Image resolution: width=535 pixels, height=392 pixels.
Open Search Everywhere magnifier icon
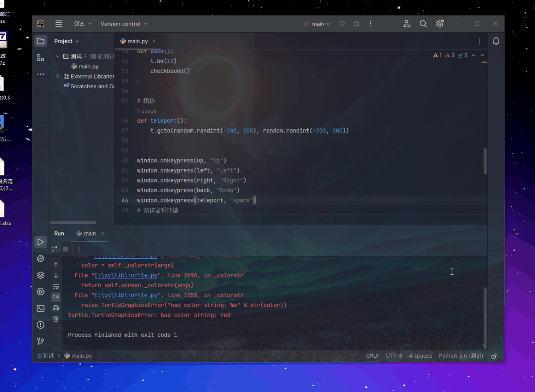point(423,24)
